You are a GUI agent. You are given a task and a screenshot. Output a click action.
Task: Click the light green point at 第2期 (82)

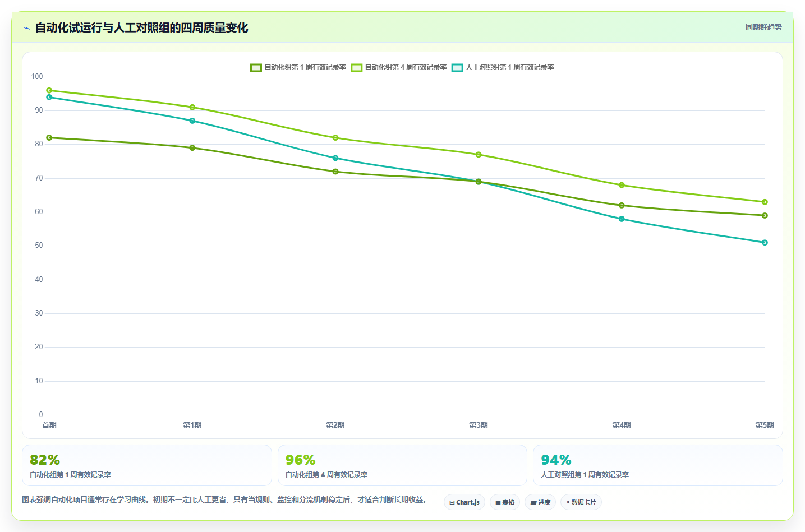click(335, 138)
